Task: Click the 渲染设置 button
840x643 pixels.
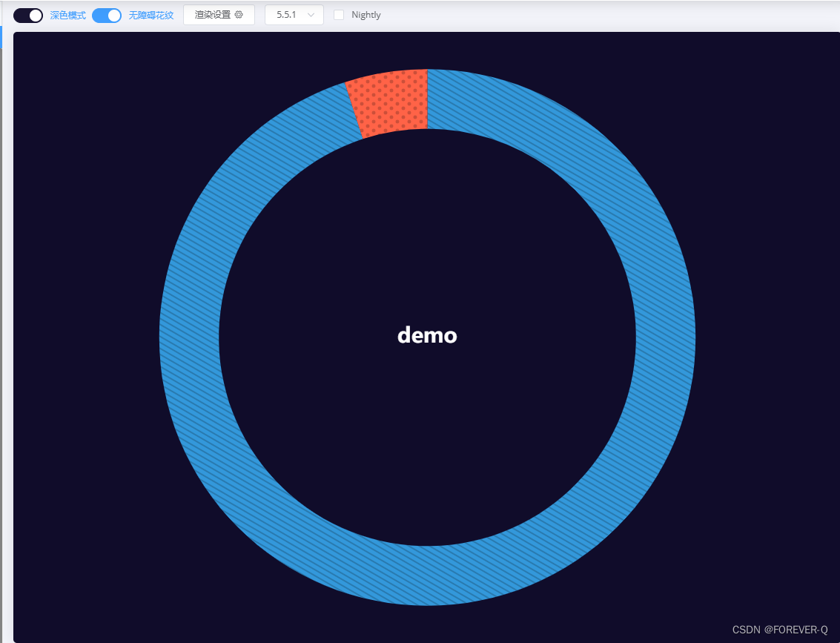Action: click(x=219, y=14)
